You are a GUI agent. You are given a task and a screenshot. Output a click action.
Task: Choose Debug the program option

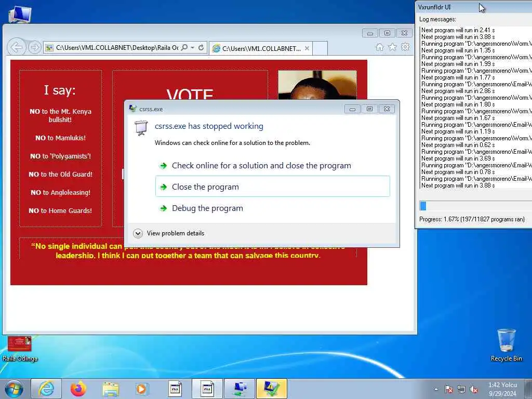[272, 208]
